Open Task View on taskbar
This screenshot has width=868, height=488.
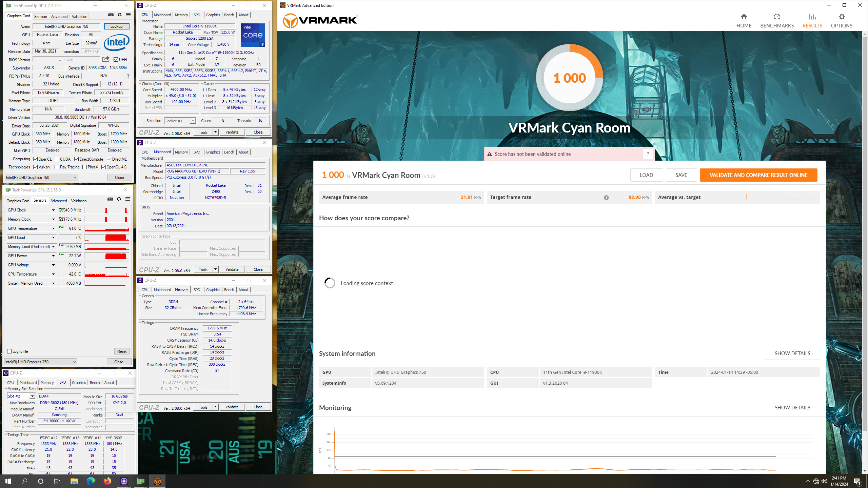tap(57, 481)
